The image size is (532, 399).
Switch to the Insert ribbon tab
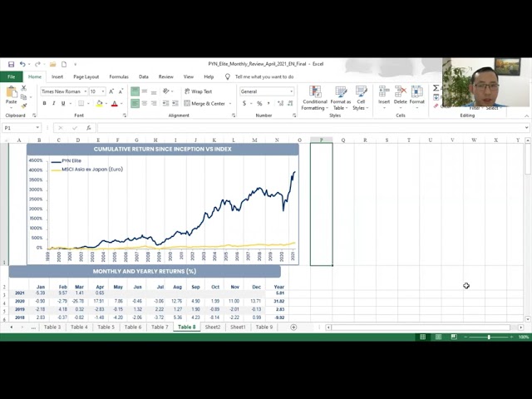[57, 76]
